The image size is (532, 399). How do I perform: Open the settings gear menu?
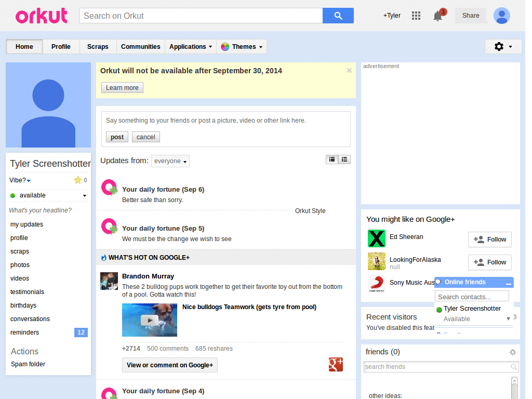tap(503, 46)
